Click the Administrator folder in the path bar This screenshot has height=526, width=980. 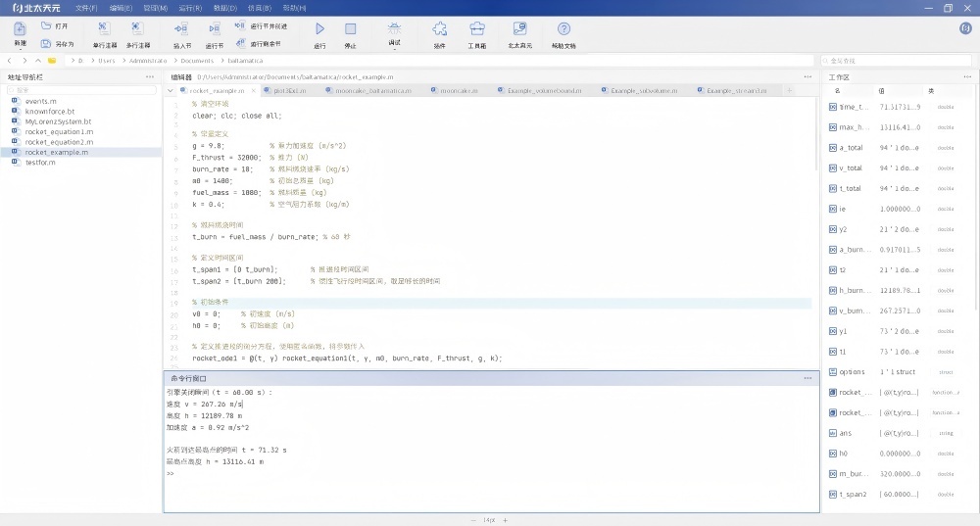tap(148, 60)
